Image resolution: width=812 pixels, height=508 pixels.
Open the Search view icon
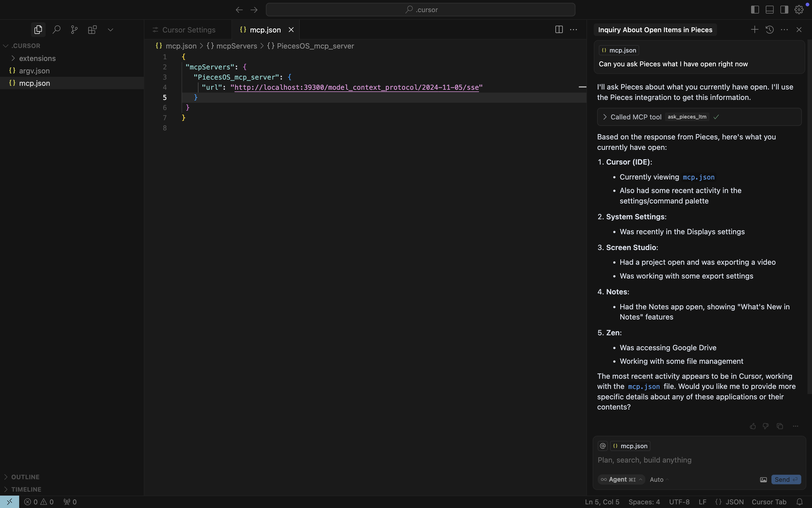(56, 30)
